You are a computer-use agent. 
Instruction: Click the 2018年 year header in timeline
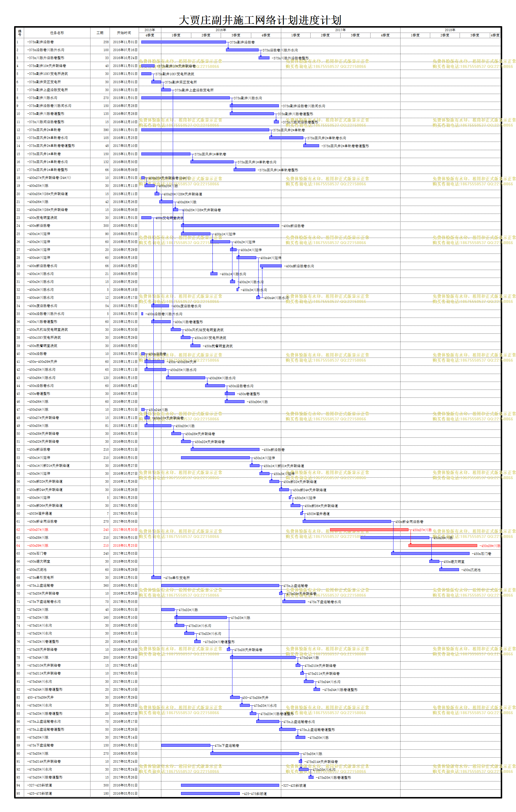pyautogui.click(x=450, y=30)
